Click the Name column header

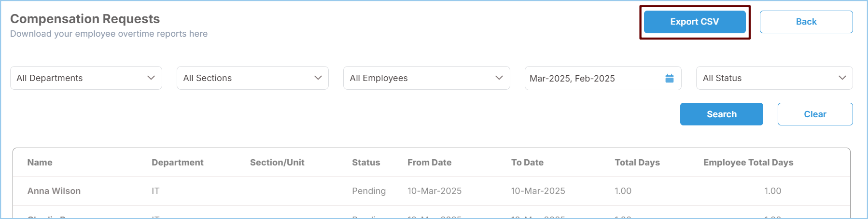pos(40,163)
